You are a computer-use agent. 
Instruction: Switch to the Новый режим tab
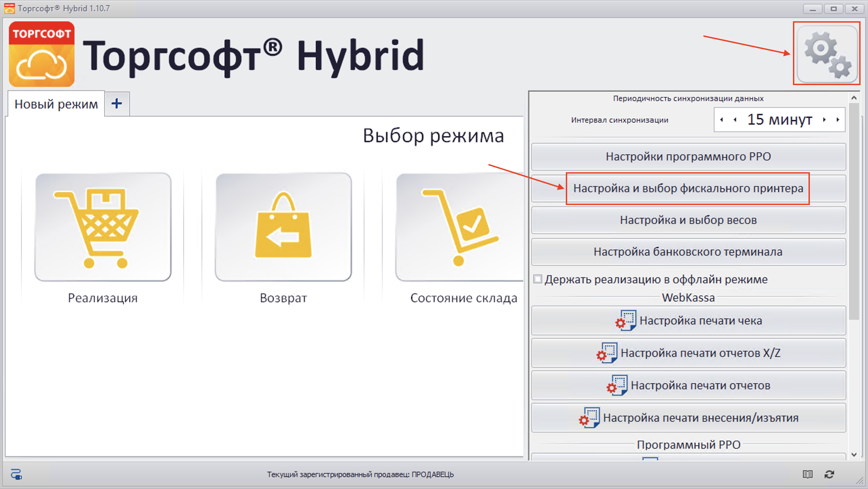(56, 104)
